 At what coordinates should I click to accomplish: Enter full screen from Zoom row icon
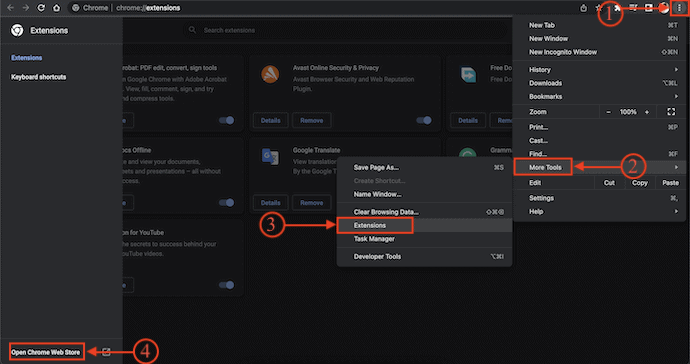[671, 112]
